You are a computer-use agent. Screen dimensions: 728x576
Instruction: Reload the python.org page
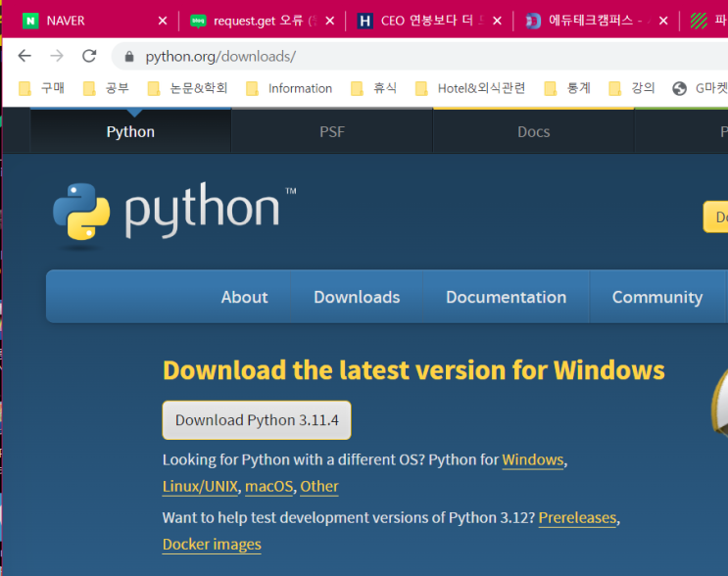pos(89,56)
